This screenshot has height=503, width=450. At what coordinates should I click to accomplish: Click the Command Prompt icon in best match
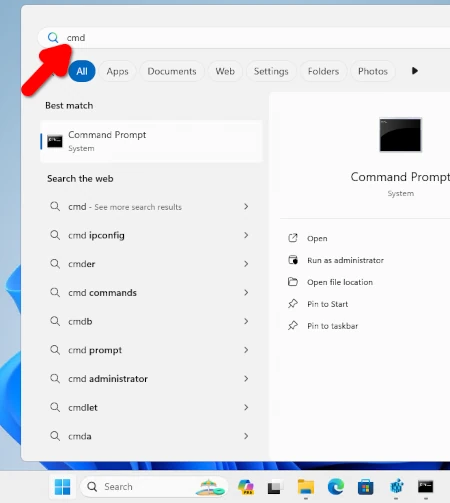click(x=55, y=141)
